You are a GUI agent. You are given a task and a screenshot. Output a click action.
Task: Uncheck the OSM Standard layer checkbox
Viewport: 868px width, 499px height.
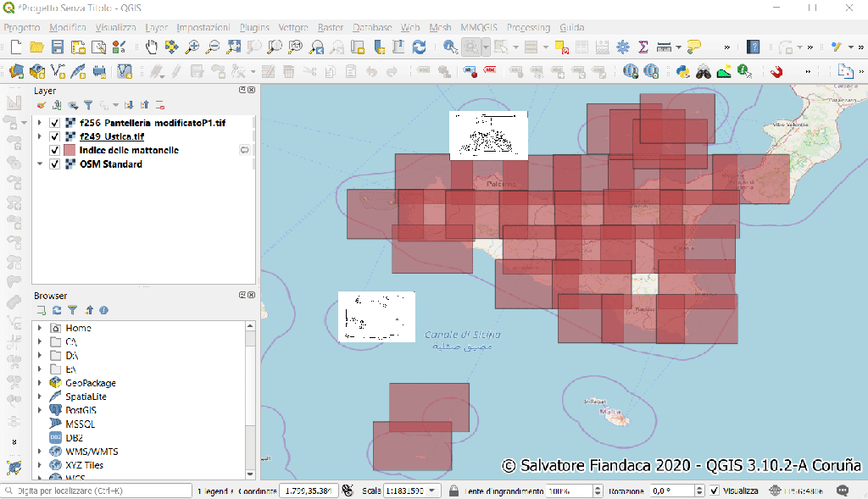tap(55, 164)
